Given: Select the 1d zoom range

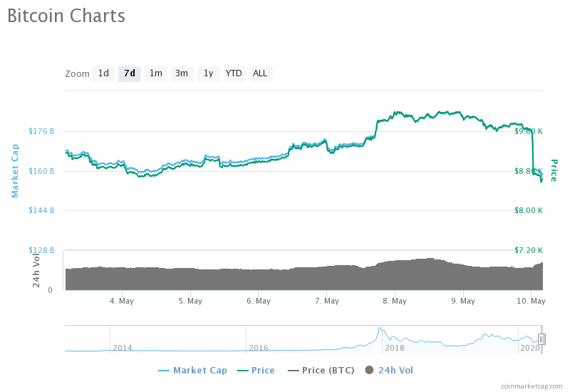Looking at the screenshot, I should click(103, 74).
